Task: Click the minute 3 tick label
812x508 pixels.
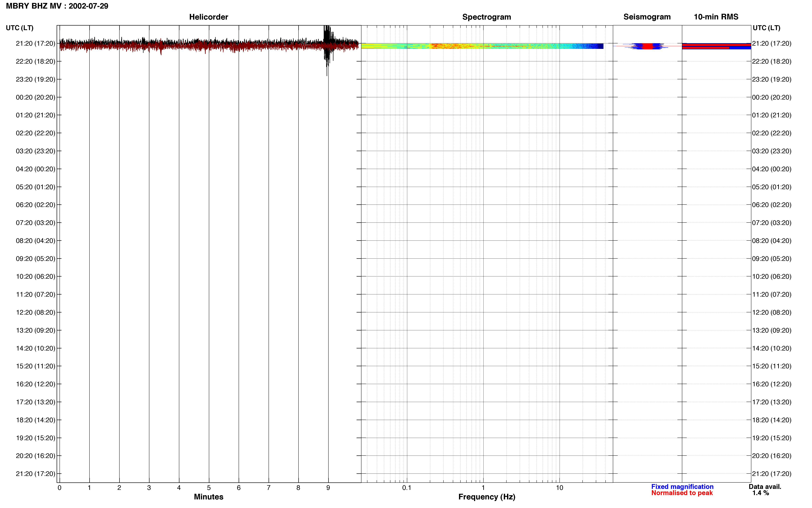Action: click(149, 487)
